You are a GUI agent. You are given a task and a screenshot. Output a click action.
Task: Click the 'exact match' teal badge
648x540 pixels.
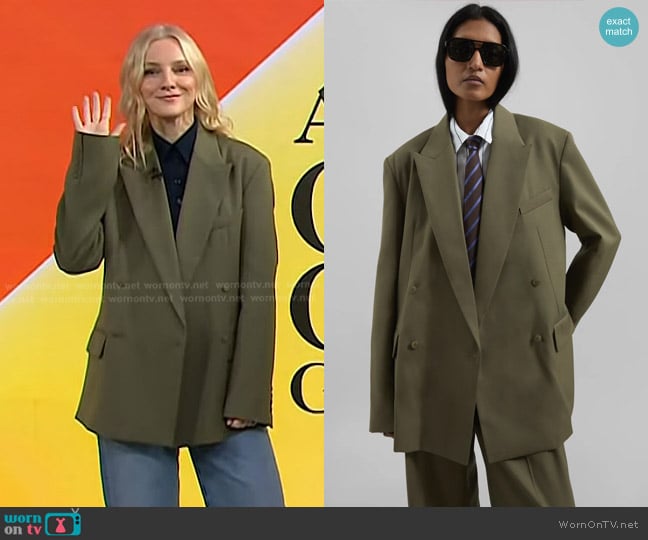(x=619, y=26)
